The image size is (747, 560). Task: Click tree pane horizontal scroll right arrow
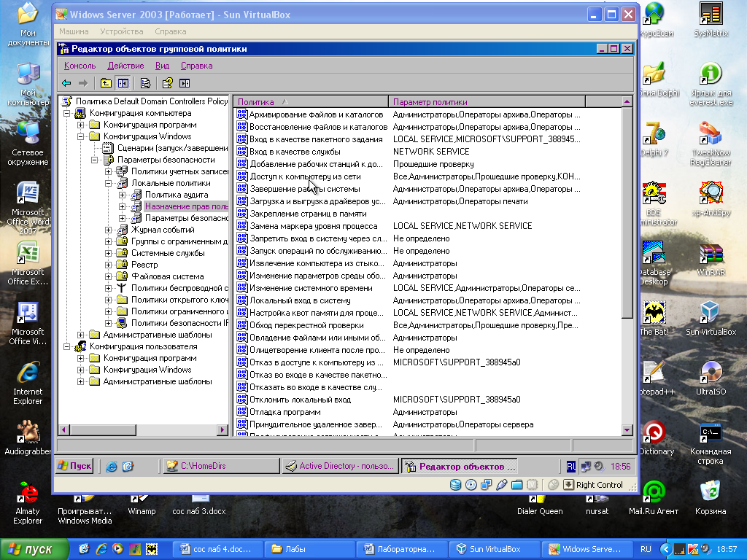pos(222,430)
